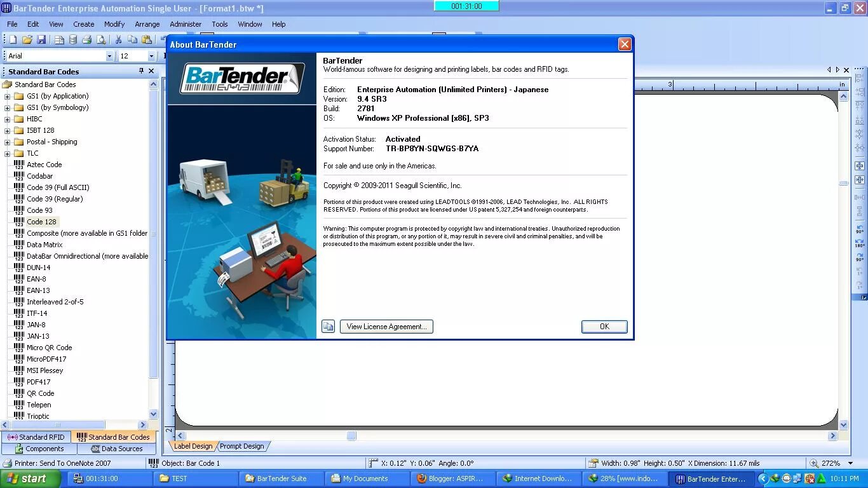Center object horizontally on the label
The height and width of the screenshot is (488, 868).
click(x=860, y=180)
